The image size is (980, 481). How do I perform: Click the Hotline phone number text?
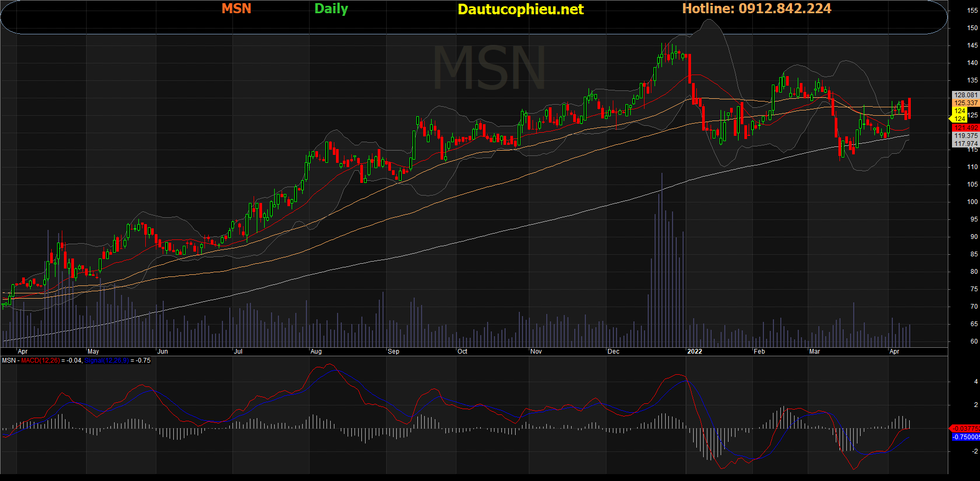757,8
